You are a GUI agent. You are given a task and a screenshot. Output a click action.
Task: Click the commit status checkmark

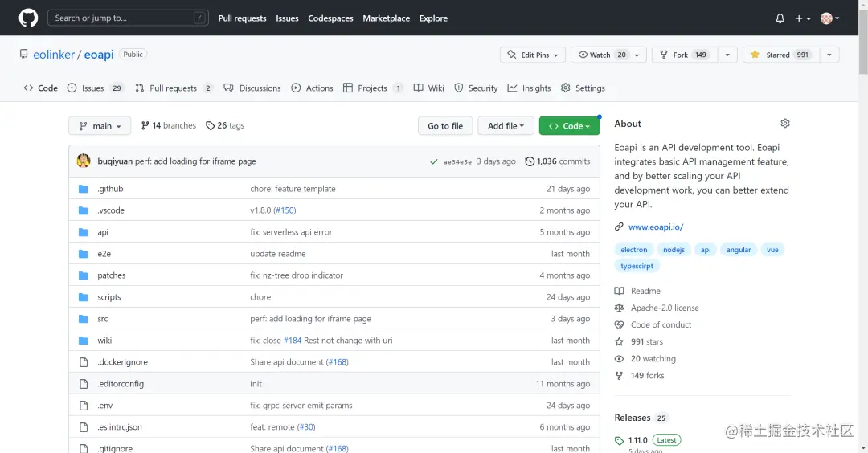(x=433, y=161)
